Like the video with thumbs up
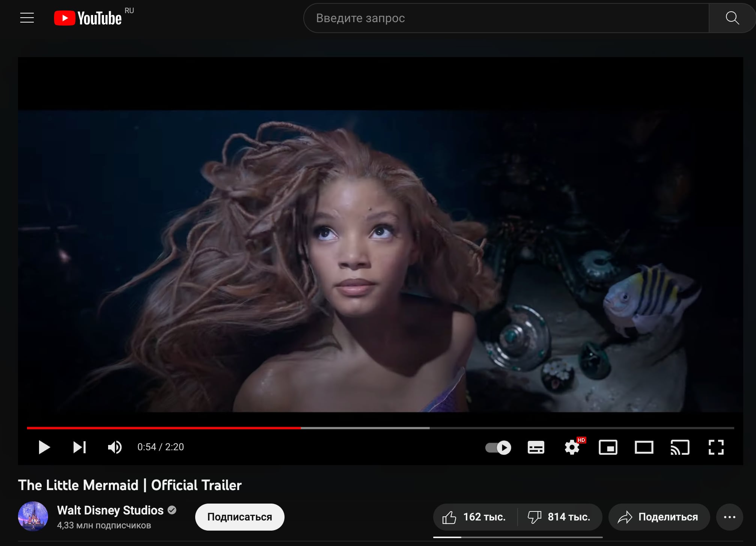The image size is (756, 546). click(474, 517)
